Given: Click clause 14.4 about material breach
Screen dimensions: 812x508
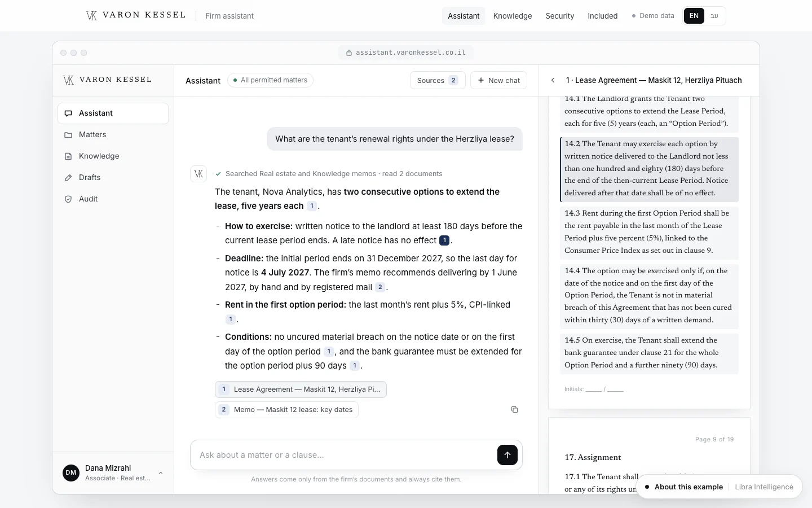Looking at the screenshot, I should [649, 295].
